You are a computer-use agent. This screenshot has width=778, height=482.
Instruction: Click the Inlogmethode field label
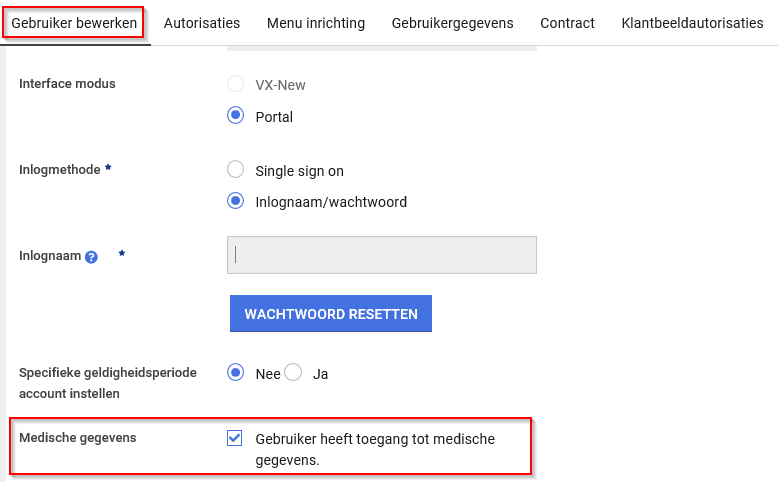click(59, 169)
